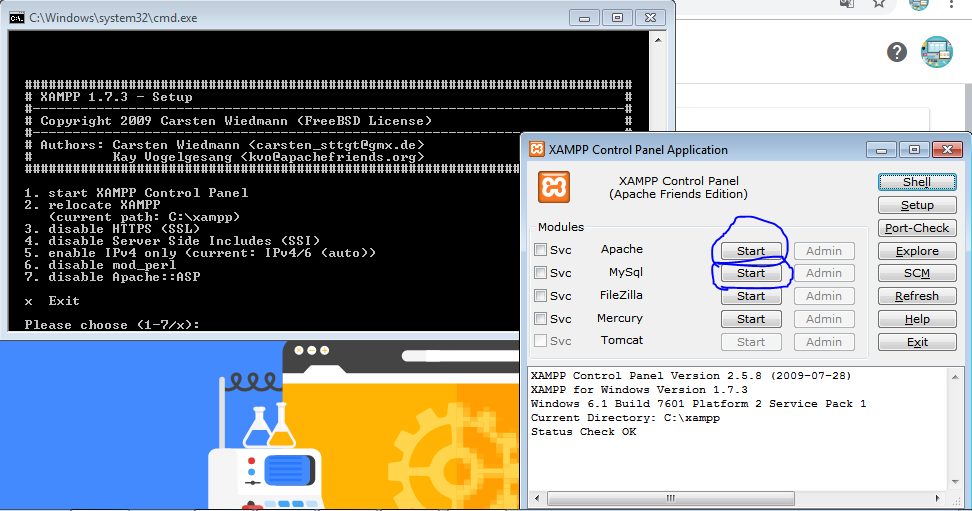Click the horizontal scrollbar thumb in XAMPP log
Screen dimensions: 972x511
[x=670, y=498]
